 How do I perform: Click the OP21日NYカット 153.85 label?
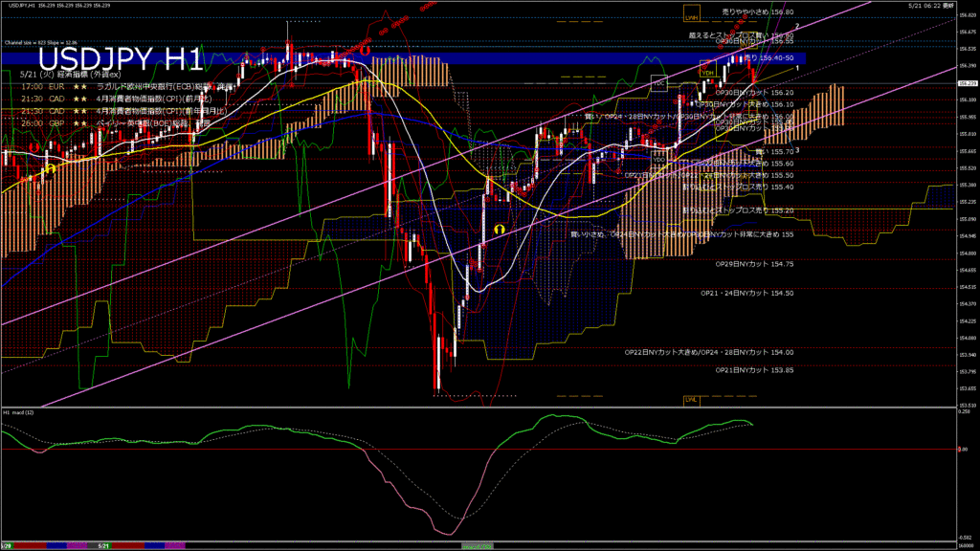point(755,370)
